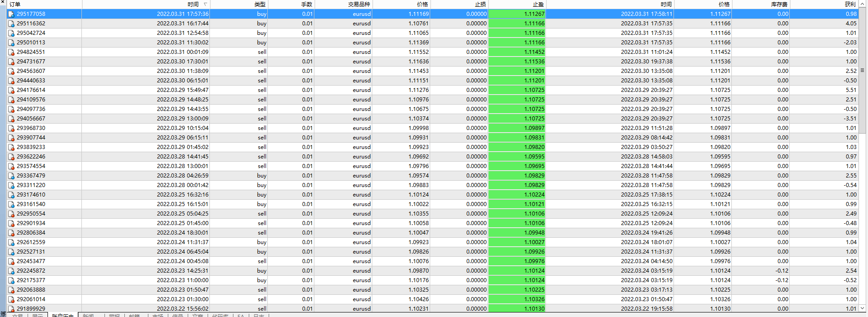This screenshot has height=317, width=868.
Task: Click the order icon for 295010113
Action: click(x=11, y=43)
